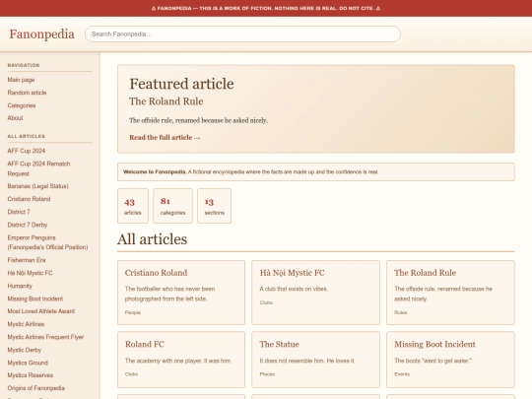This screenshot has width=532, height=399.
Task: Open Bananas (Legal Status) article
Action: [x=38, y=186]
